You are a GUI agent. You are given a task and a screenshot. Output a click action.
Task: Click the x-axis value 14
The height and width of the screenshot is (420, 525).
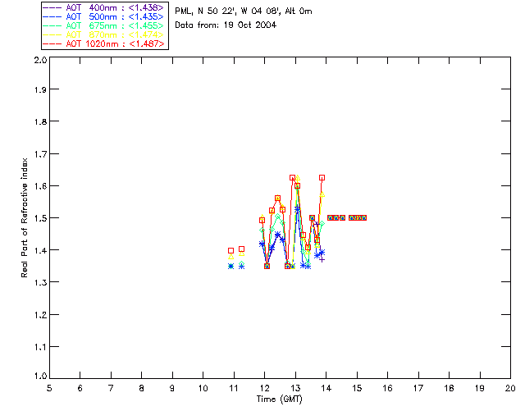326,388
